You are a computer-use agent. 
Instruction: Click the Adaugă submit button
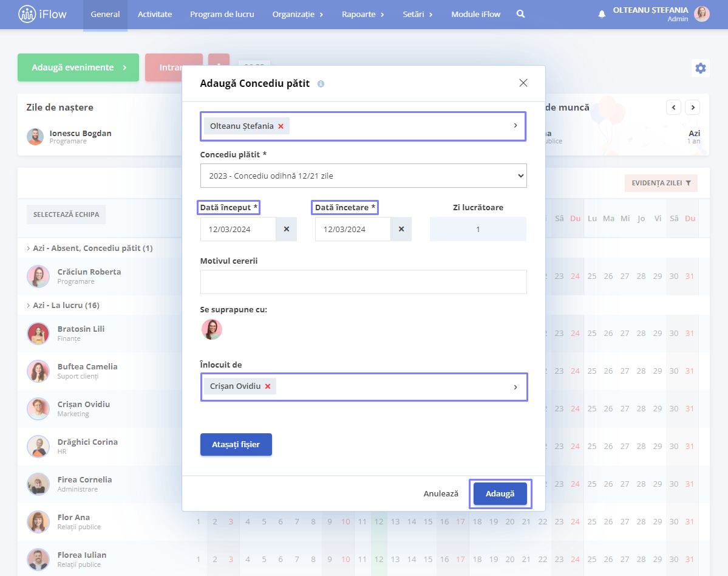tap(500, 493)
